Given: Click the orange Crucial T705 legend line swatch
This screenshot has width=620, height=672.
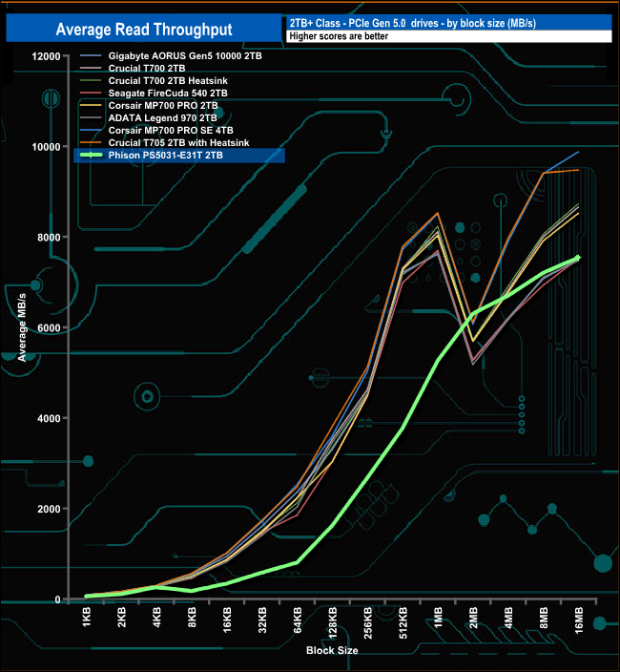Looking at the screenshot, I should point(91,143).
